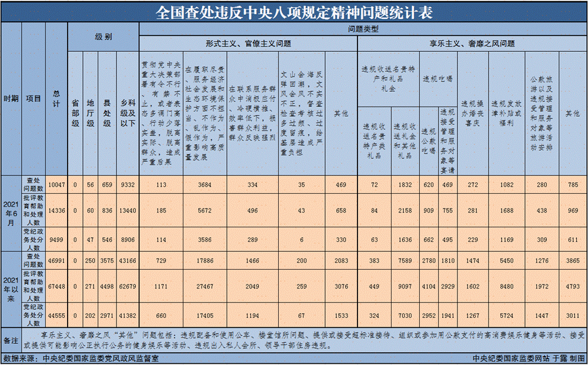The width and height of the screenshot is (588, 365).
Task: Click the 级别 group header
Action: [x=103, y=37]
